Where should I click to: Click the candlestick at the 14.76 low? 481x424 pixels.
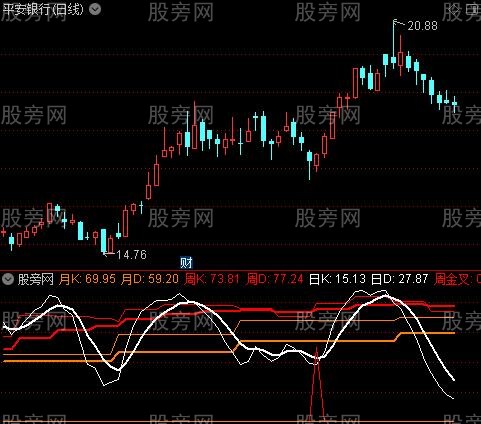tap(104, 241)
